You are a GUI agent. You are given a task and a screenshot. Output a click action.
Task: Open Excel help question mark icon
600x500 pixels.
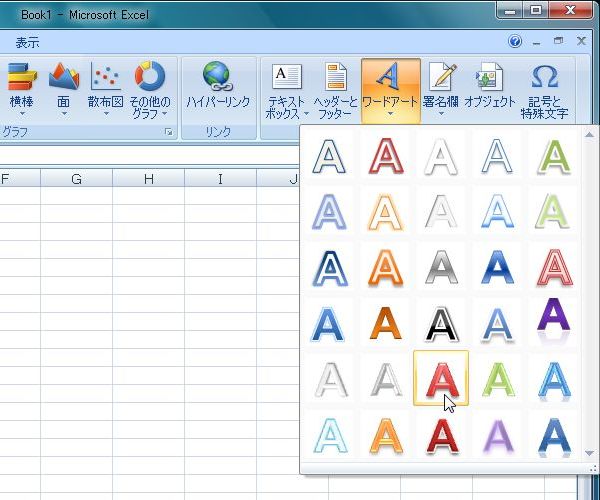[515, 41]
